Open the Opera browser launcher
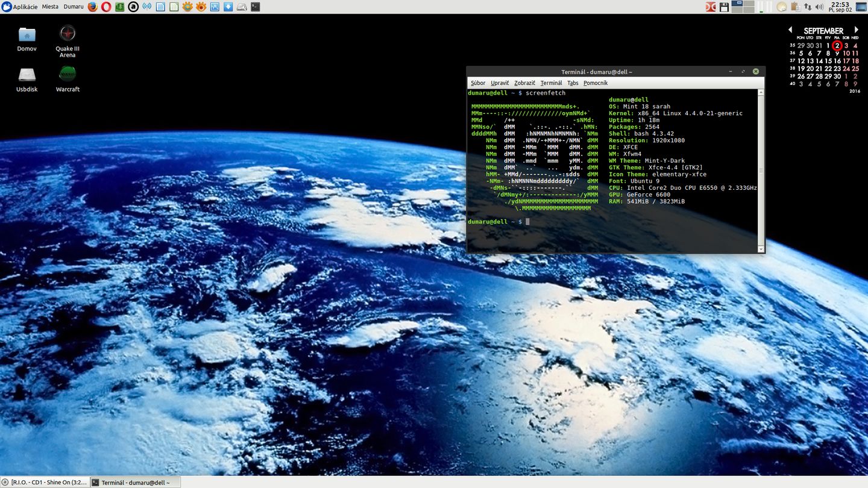The width and height of the screenshot is (868, 488). pyautogui.click(x=106, y=7)
